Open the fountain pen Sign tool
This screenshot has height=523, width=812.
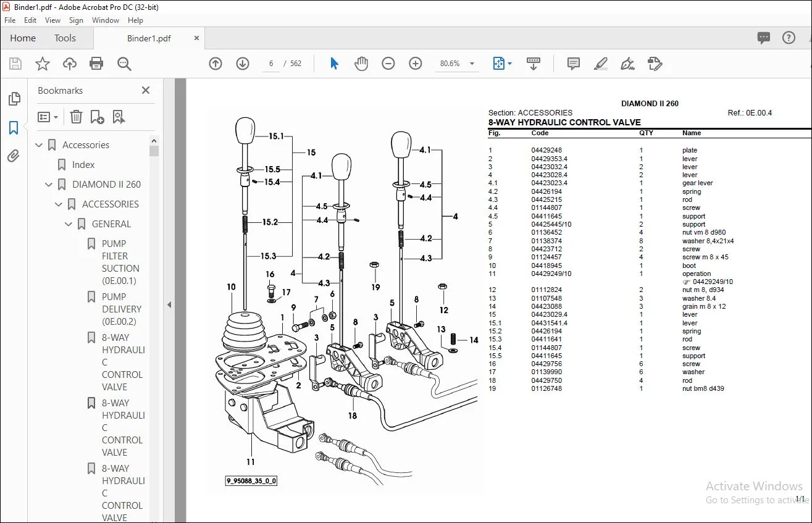(x=627, y=64)
